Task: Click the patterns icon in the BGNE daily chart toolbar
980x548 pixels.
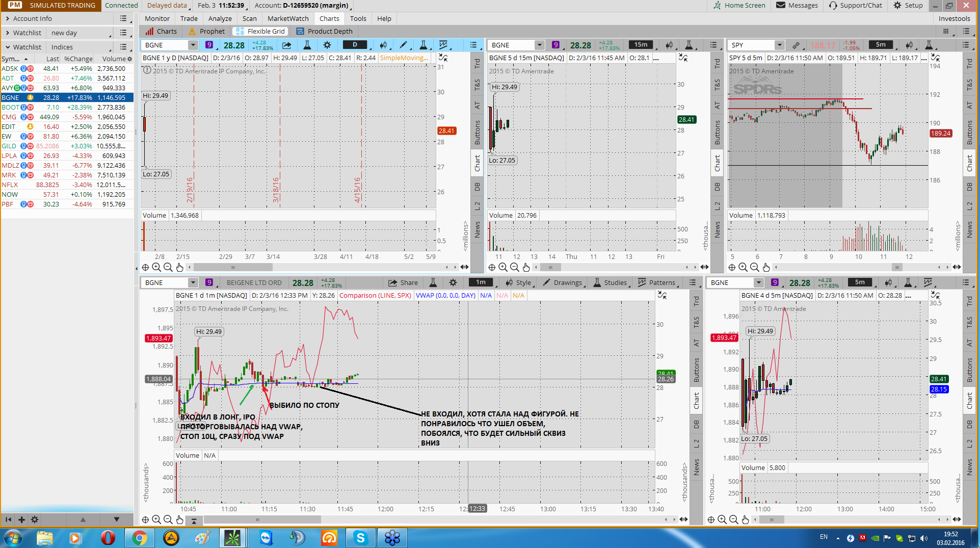Action: pos(443,45)
